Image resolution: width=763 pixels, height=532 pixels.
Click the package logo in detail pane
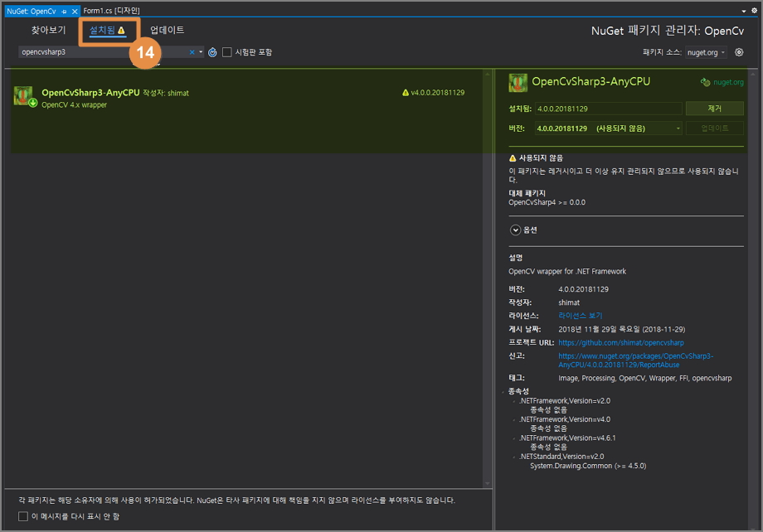pos(518,83)
